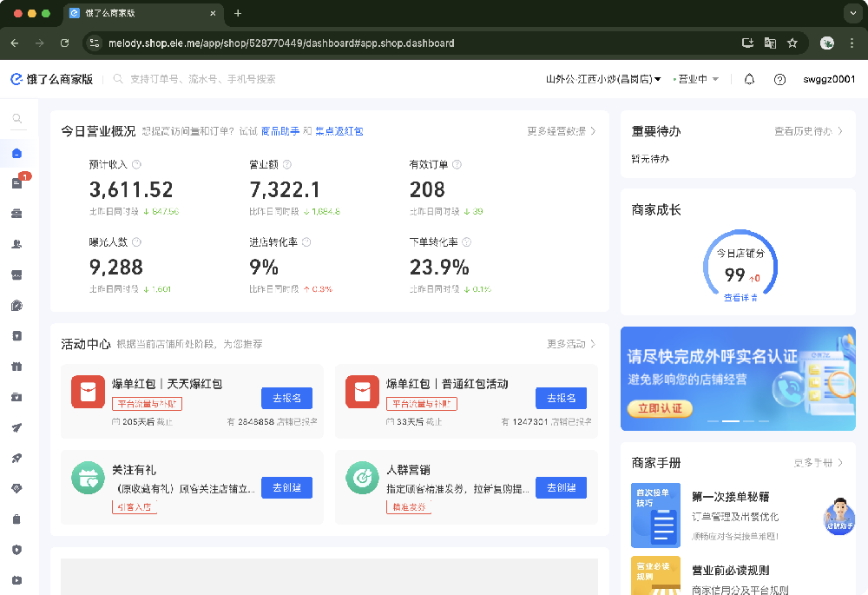The width and height of the screenshot is (868, 595).
Task: Open the floating assistant avatar icon
Action: pyautogui.click(x=838, y=516)
